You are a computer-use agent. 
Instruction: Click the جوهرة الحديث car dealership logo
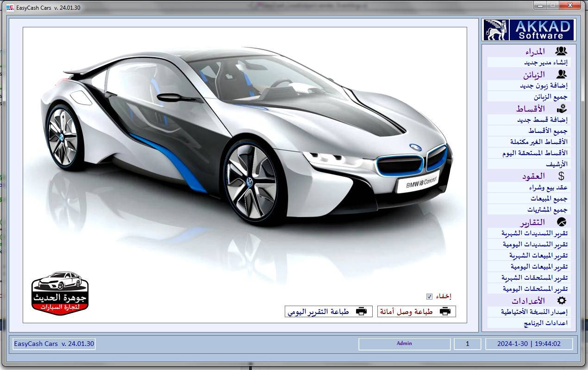(x=60, y=293)
